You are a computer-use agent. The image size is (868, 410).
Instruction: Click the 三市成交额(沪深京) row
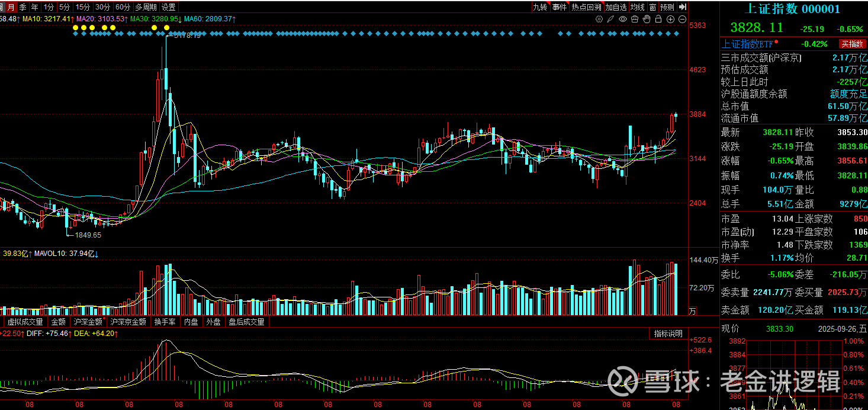(x=794, y=57)
